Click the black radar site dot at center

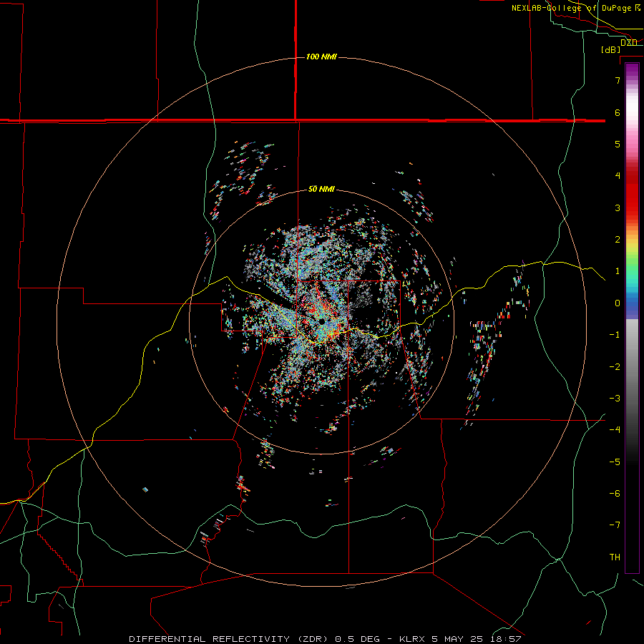321,321
